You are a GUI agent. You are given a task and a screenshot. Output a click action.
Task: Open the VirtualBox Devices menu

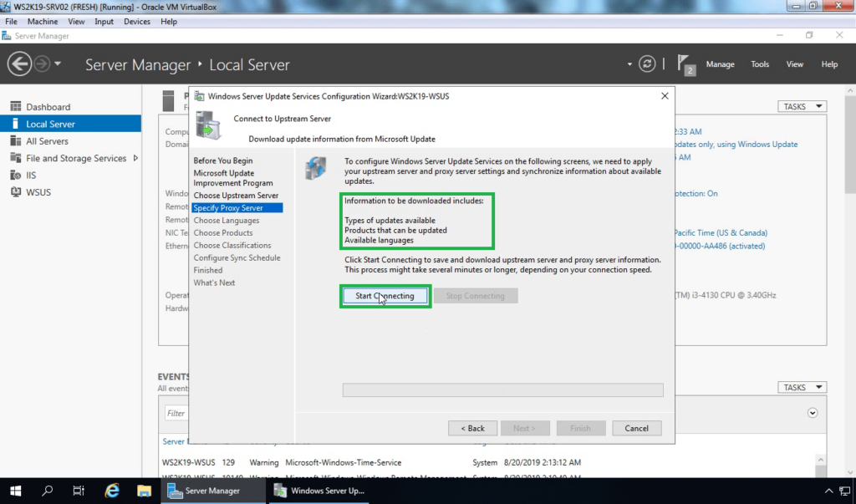(x=136, y=21)
